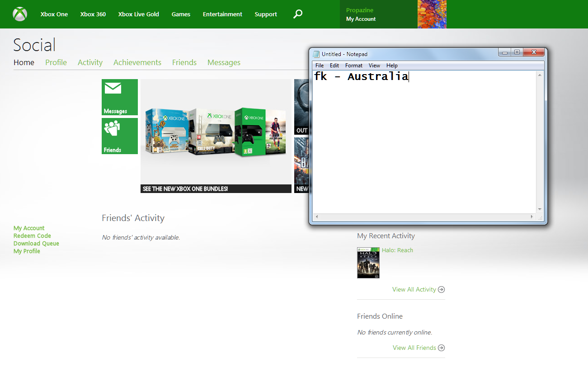This screenshot has height=372, width=588.
Task: Click the View All Activity link
Action: pos(414,290)
